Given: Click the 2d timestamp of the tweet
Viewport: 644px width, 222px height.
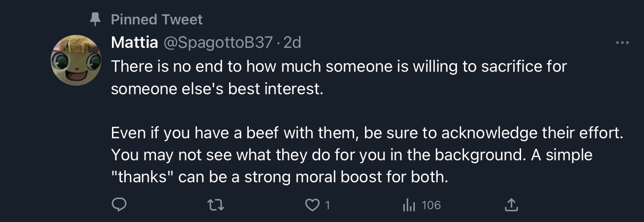Looking at the screenshot, I should coord(292,43).
